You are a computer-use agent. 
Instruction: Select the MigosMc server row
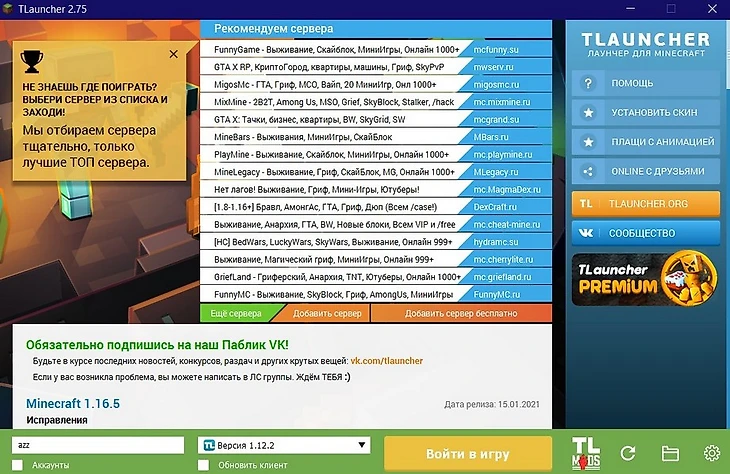[376, 84]
